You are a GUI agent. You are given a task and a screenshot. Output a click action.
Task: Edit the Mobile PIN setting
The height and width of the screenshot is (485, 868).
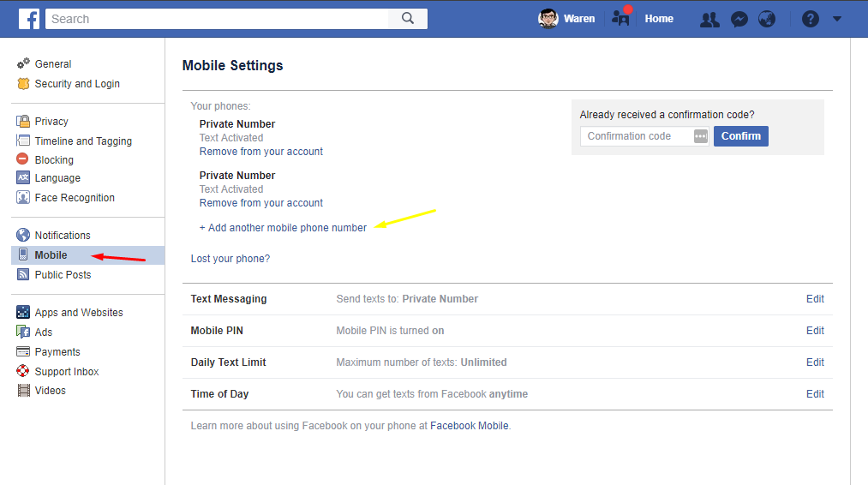point(815,331)
